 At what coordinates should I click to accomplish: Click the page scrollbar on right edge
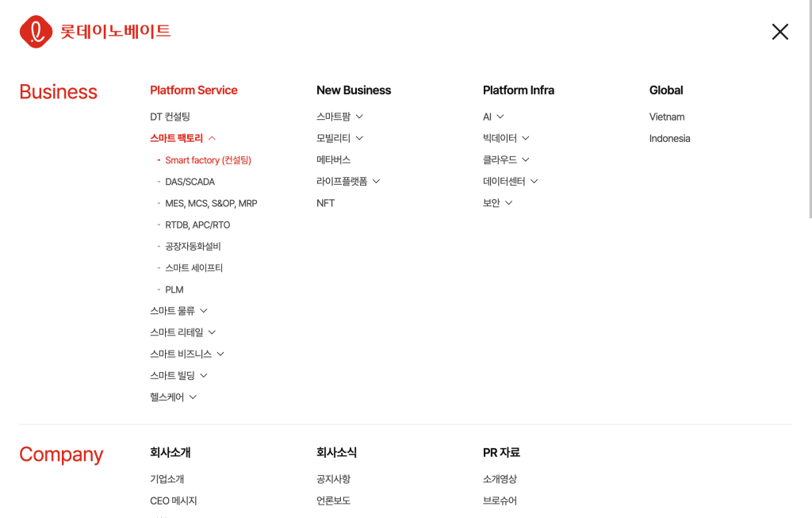click(809, 111)
